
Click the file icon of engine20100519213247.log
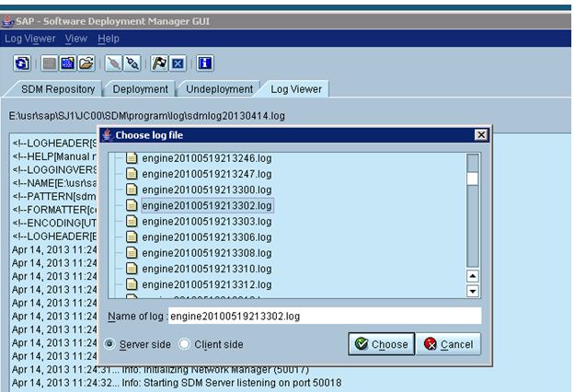[132, 174]
